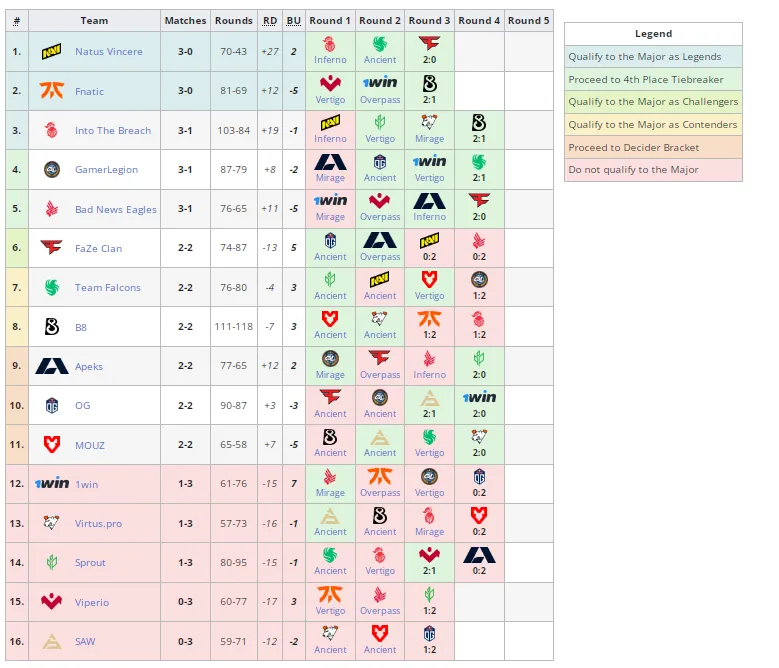Click the Team column header
The height and width of the screenshot is (668, 779).
(x=94, y=21)
